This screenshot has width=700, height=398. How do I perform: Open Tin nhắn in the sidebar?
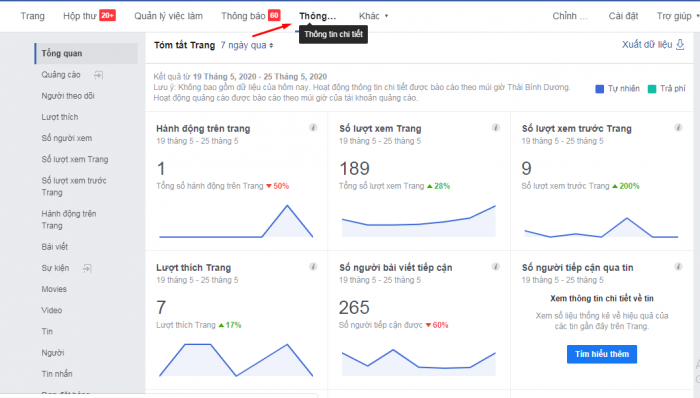click(57, 374)
